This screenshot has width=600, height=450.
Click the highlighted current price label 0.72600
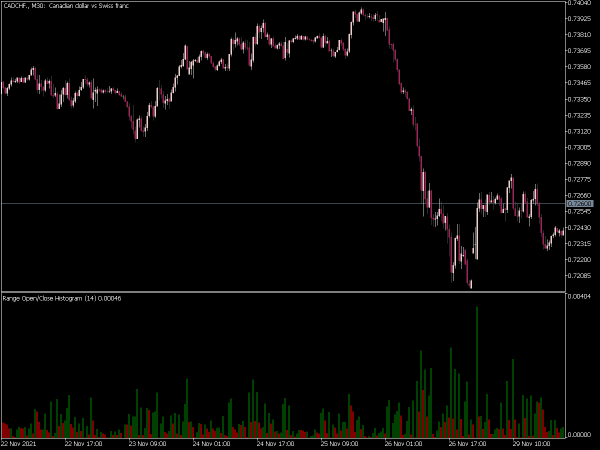(580, 204)
